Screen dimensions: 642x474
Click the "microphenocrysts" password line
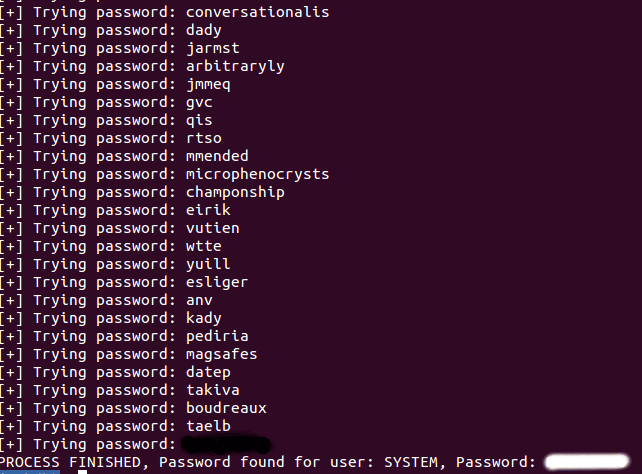[x=257, y=174]
